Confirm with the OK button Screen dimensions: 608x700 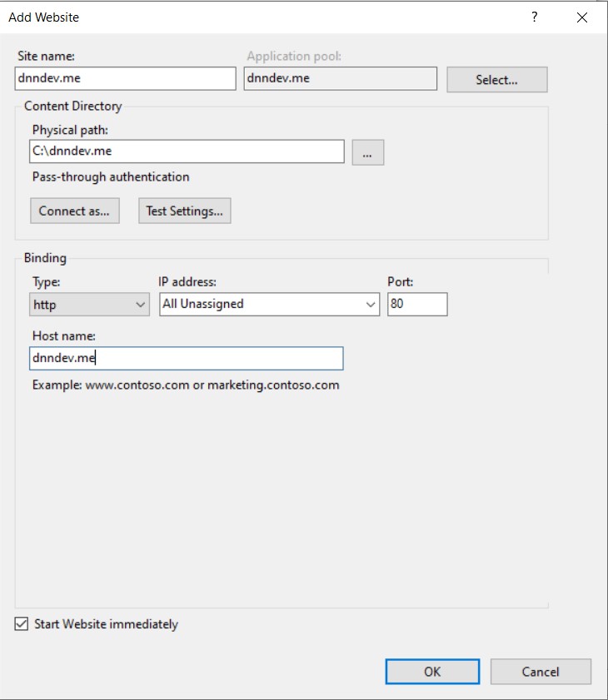pos(432,672)
